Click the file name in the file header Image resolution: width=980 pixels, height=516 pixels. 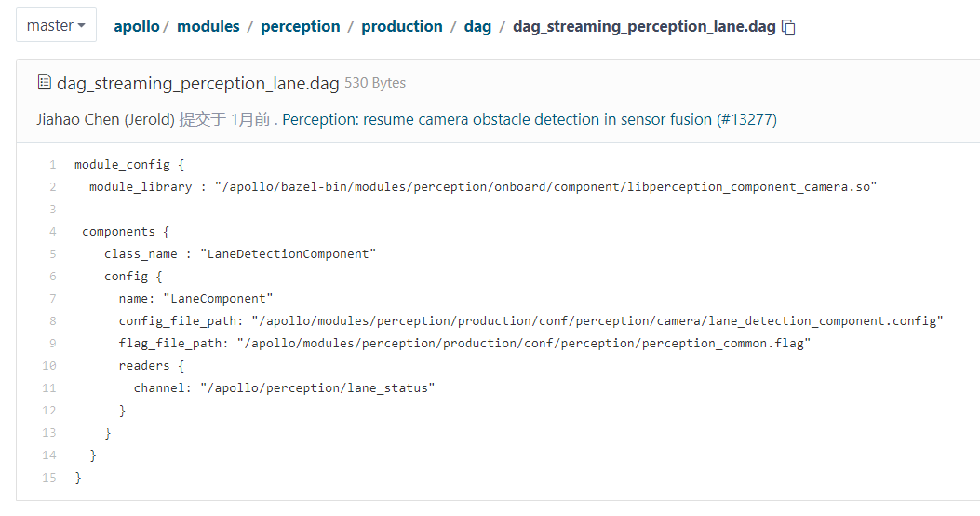tap(197, 83)
